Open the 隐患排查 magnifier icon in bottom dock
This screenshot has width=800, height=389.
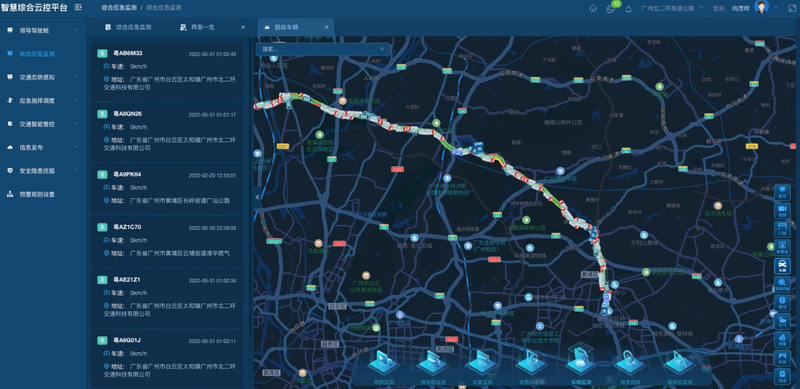(x=630, y=364)
